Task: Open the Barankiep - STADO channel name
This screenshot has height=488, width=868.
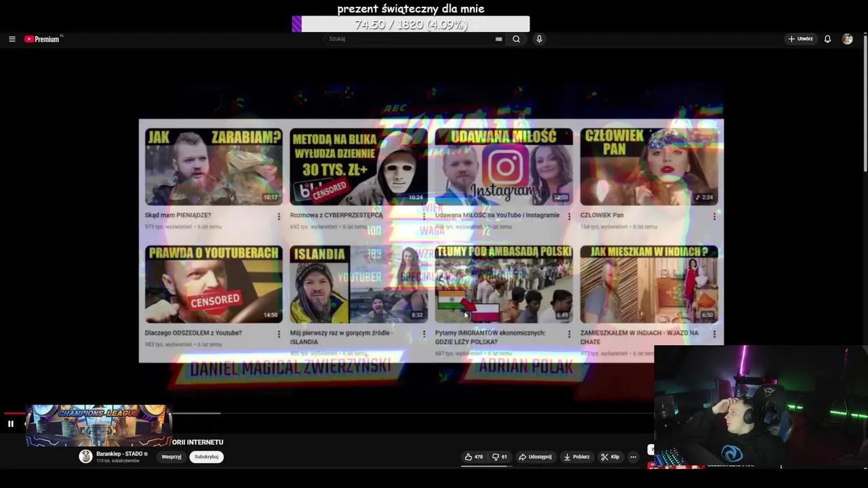Action: pyautogui.click(x=119, y=453)
